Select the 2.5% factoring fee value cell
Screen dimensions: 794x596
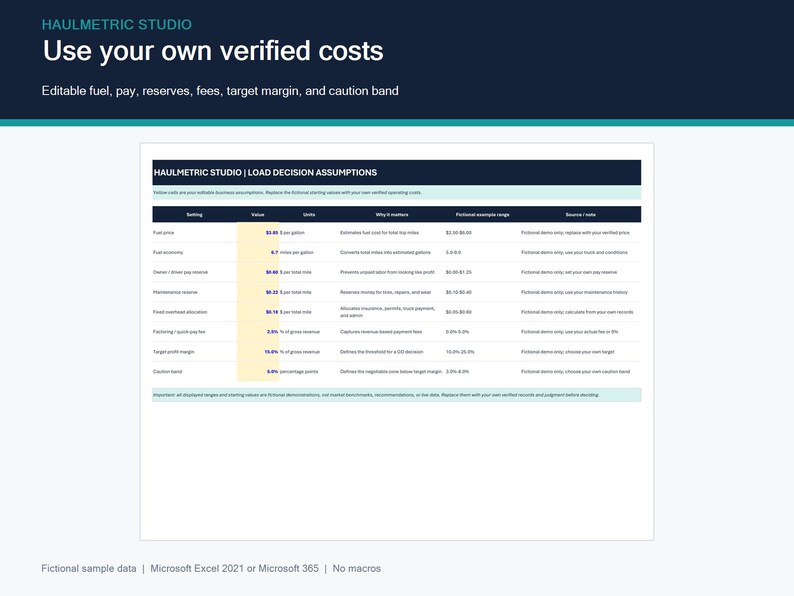pyautogui.click(x=258, y=332)
